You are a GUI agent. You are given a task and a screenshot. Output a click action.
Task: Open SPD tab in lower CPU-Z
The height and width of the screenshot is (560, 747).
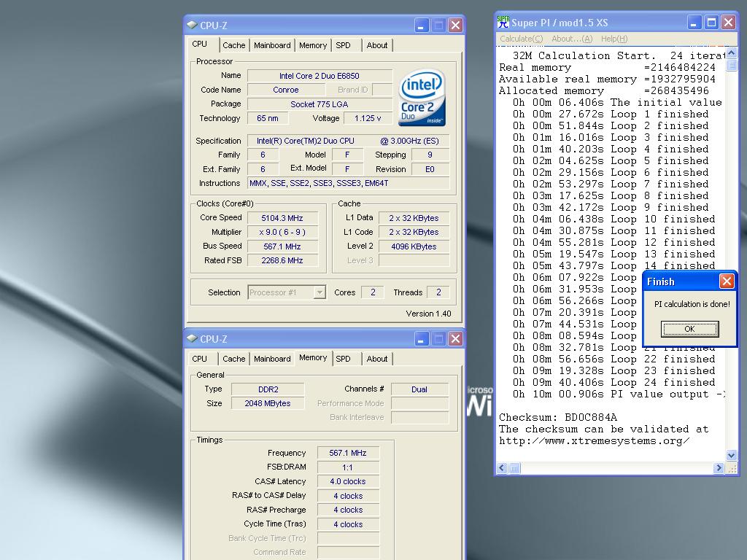tap(343, 359)
